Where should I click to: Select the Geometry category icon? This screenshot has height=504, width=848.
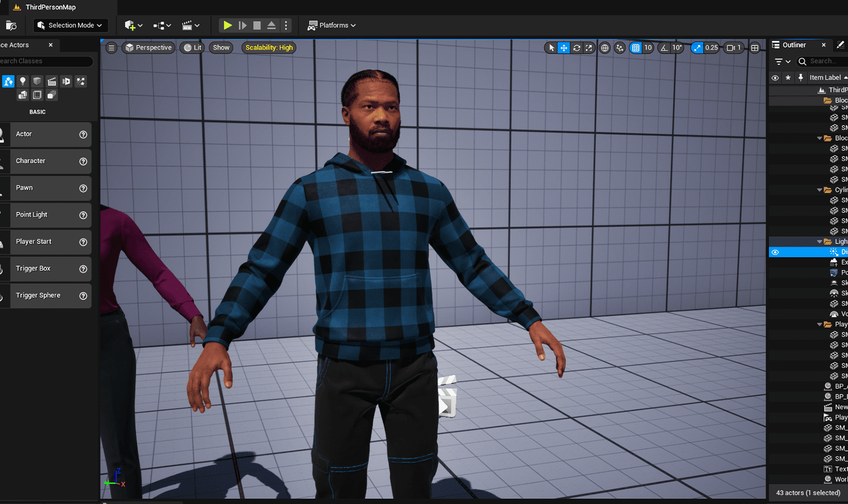coord(23,95)
